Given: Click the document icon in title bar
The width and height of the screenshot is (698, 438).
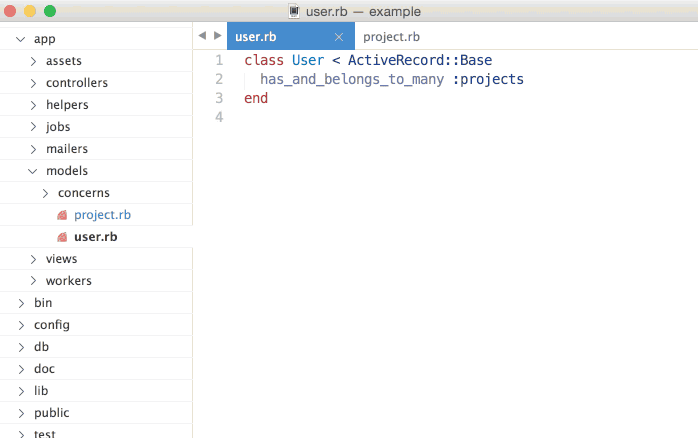Looking at the screenshot, I should (294, 11).
